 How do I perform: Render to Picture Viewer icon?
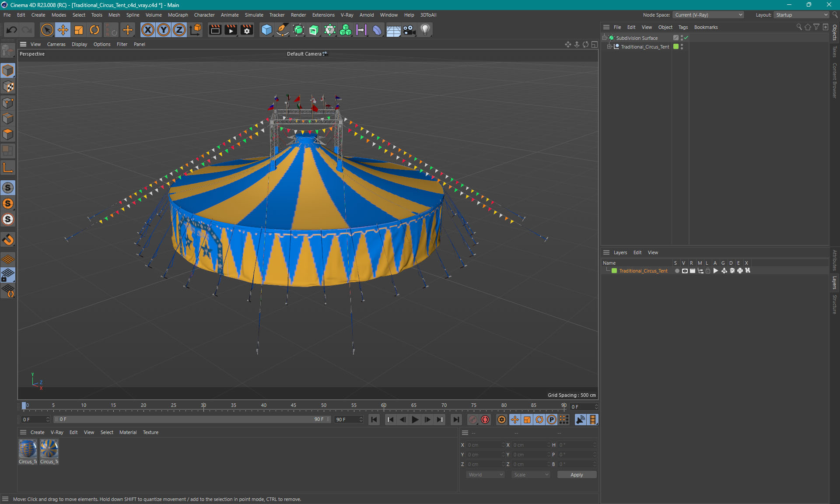pyautogui.click(x=231, y=30)
